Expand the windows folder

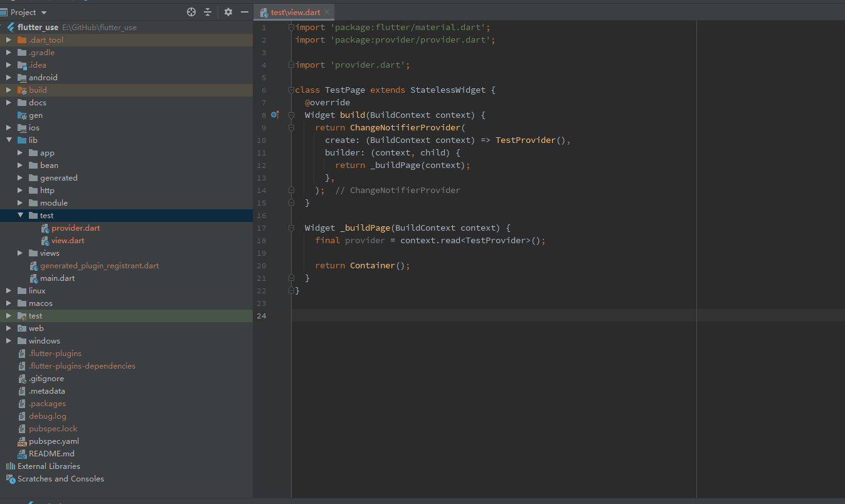click(9, 341)
